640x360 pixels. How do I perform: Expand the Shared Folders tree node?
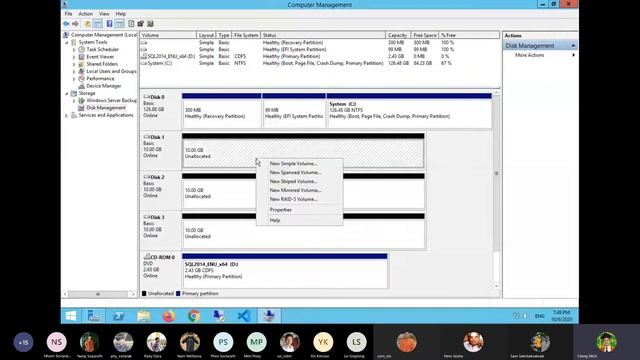[x=74, y=64]
